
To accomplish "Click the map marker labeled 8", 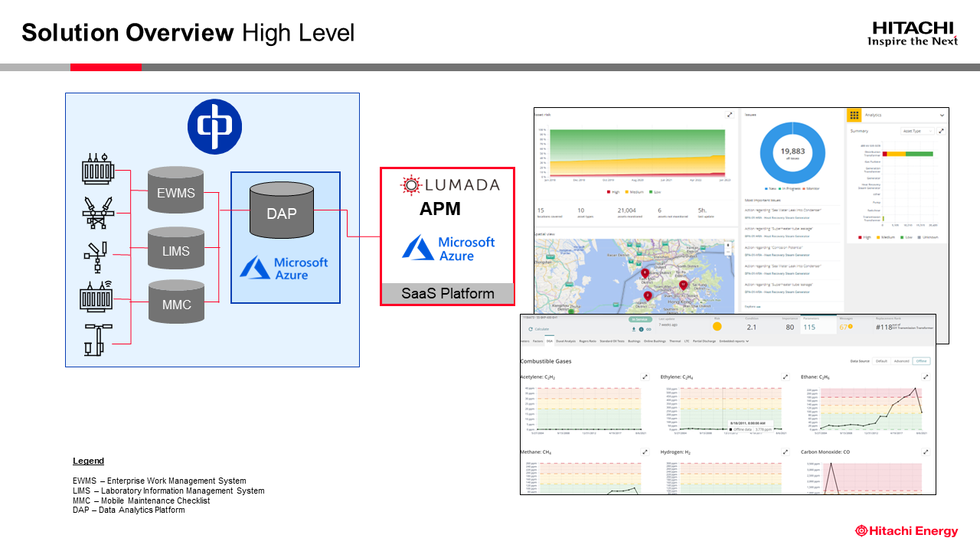I will pos(645,273).
